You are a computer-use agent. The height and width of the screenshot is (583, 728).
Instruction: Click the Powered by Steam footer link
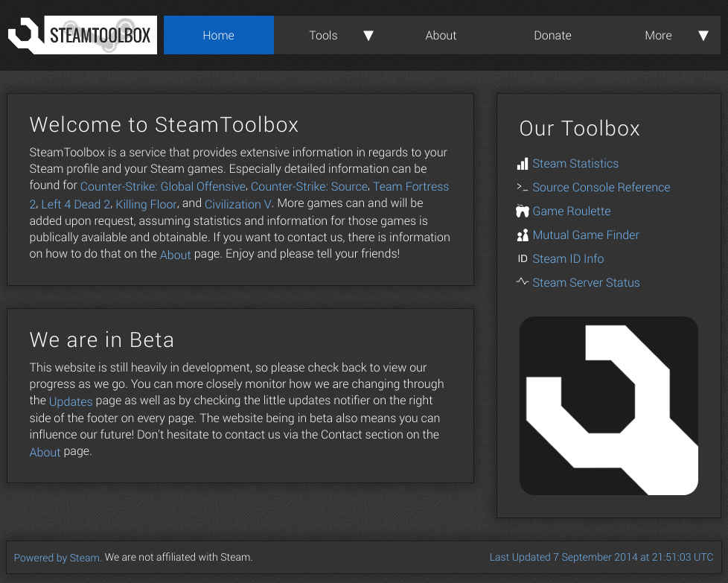[57, 558]
